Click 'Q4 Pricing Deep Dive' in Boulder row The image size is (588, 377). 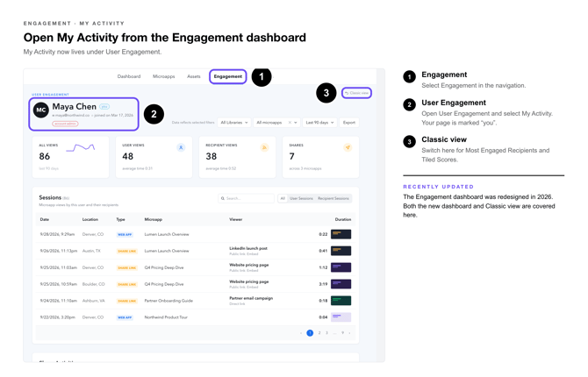[164, 284]
